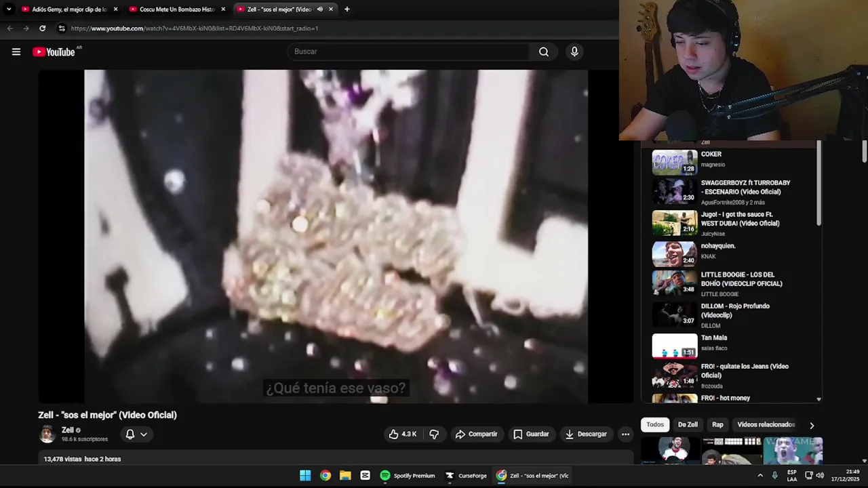Select the Rap filter chip

pyautogui.click(x=717, y=424)
